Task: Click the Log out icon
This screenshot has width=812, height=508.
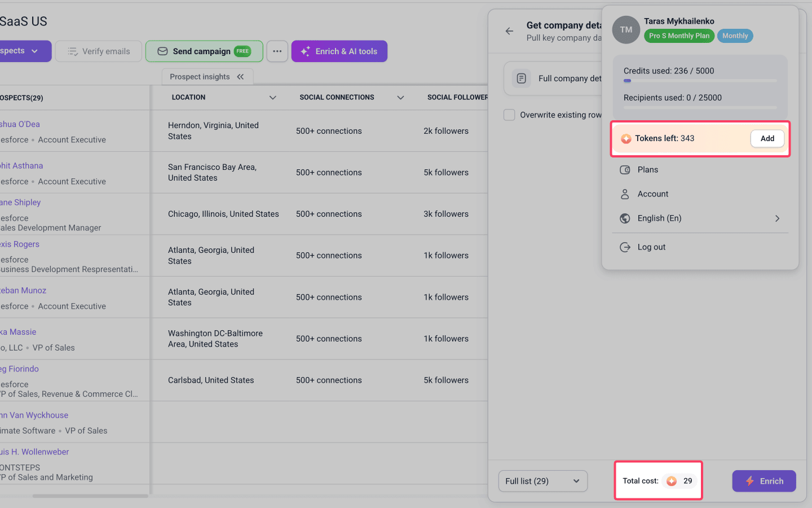Action: (x=625, y=247)
